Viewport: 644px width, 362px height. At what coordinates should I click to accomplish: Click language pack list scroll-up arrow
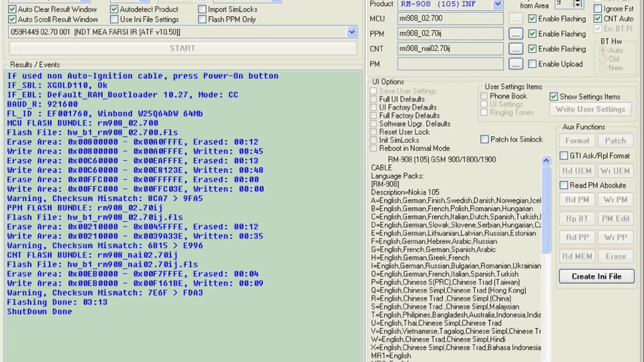pos(546,160)
